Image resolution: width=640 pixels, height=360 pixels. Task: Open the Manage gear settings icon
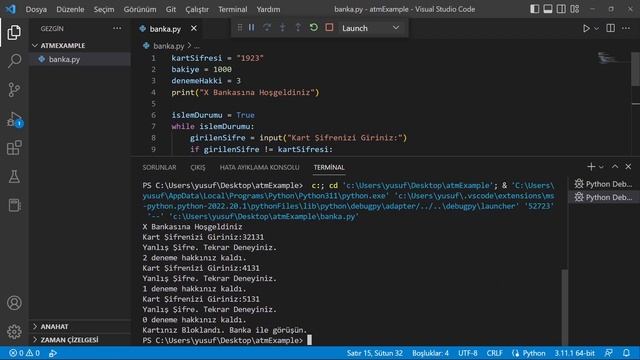coord(14,331)
